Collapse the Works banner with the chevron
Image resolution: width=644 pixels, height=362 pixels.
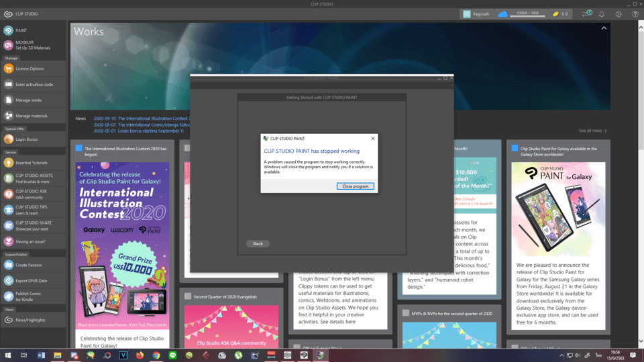click(x=604, y=28)
